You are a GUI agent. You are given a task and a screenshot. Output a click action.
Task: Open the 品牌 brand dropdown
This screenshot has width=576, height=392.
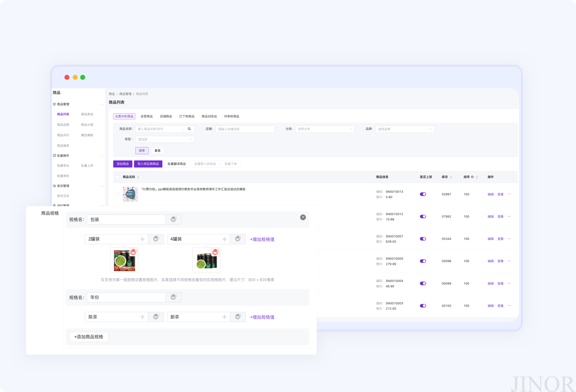point(405,129)
